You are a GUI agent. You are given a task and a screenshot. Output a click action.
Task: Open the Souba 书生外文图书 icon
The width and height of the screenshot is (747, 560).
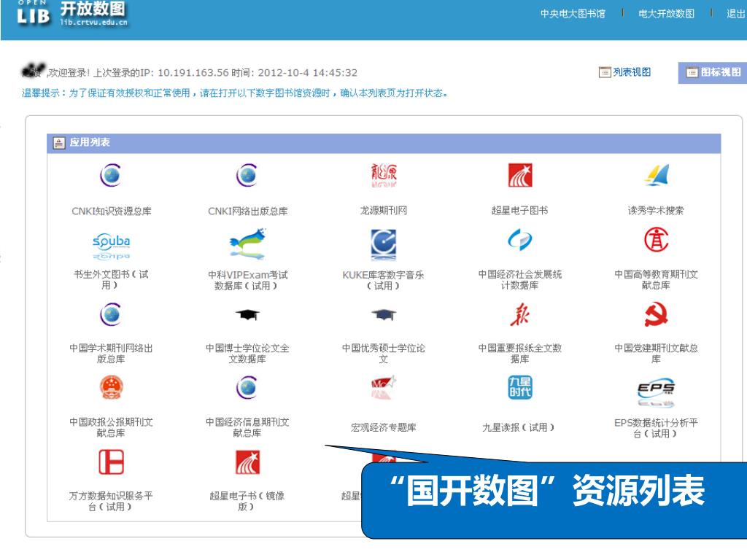point(111,246)
